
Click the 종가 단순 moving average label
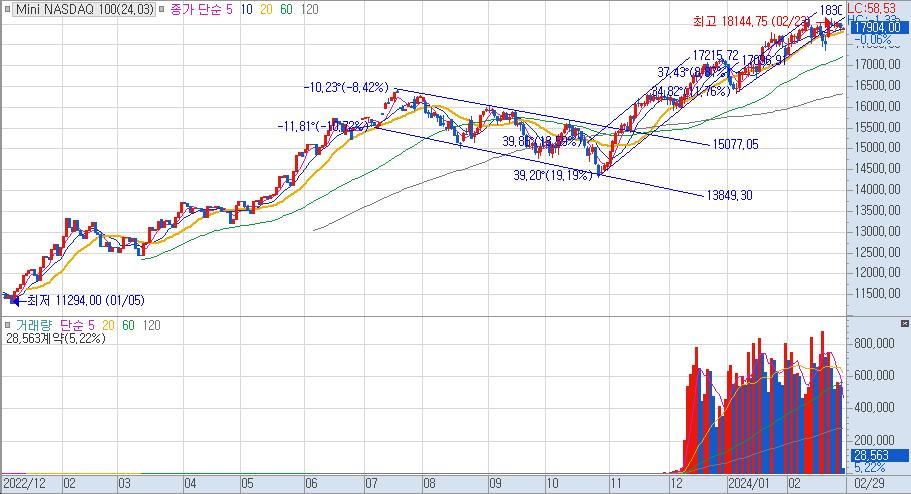pos(195,9)
